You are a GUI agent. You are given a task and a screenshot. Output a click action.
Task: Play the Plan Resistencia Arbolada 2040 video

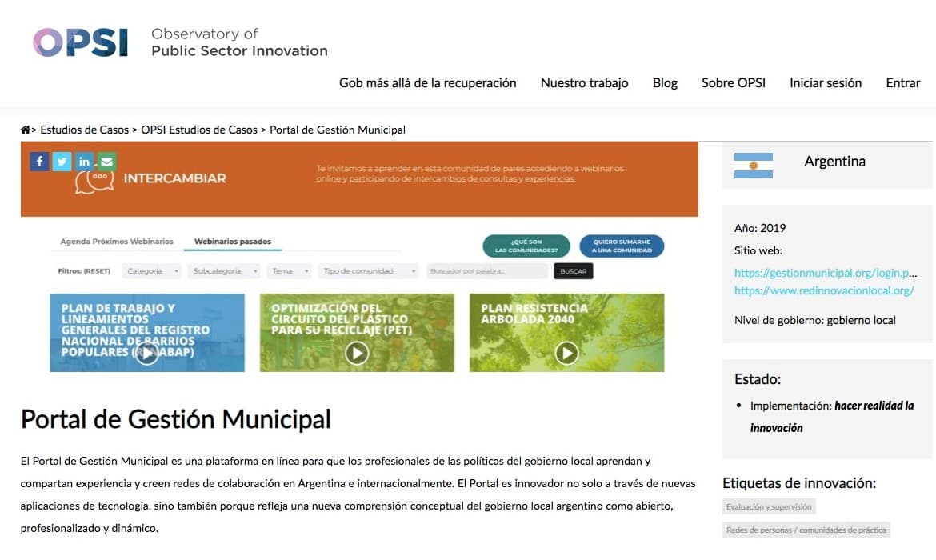(x=567, y=352)
